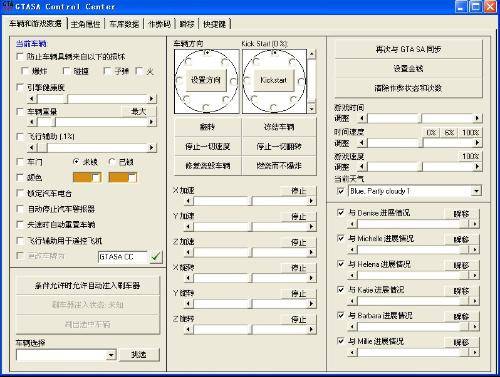Click the 停止一切速度 button
Image resolution: width=500 pixels, height=377 pixels.
pos(208,146)
